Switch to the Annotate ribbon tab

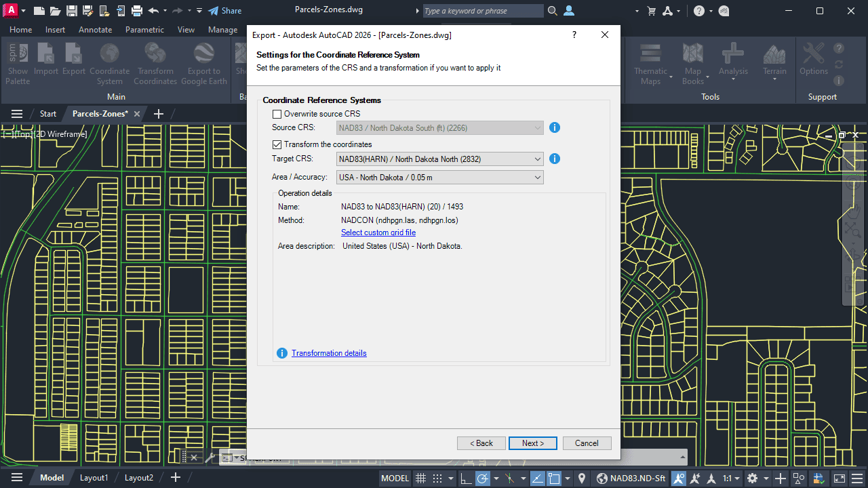click(x=95, y=30)
